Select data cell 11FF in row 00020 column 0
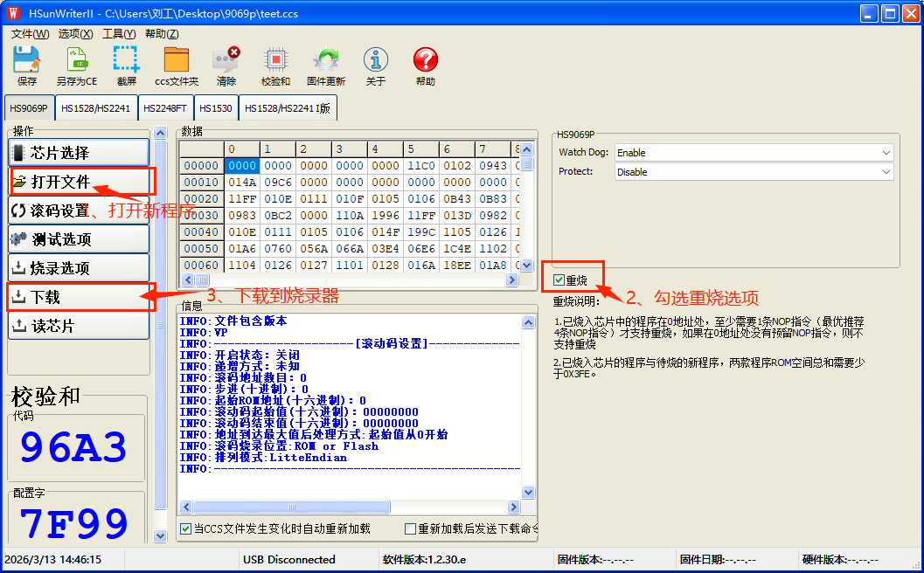 pos(242,199)
